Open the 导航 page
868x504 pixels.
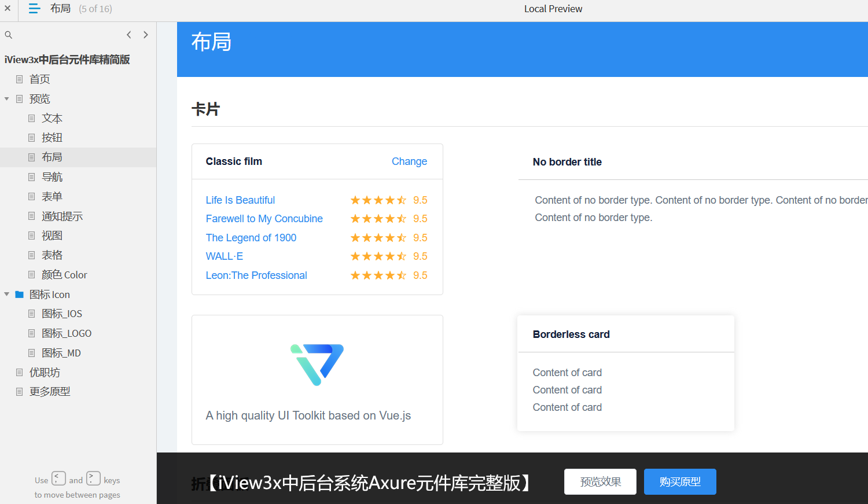[x=52, y=177]
